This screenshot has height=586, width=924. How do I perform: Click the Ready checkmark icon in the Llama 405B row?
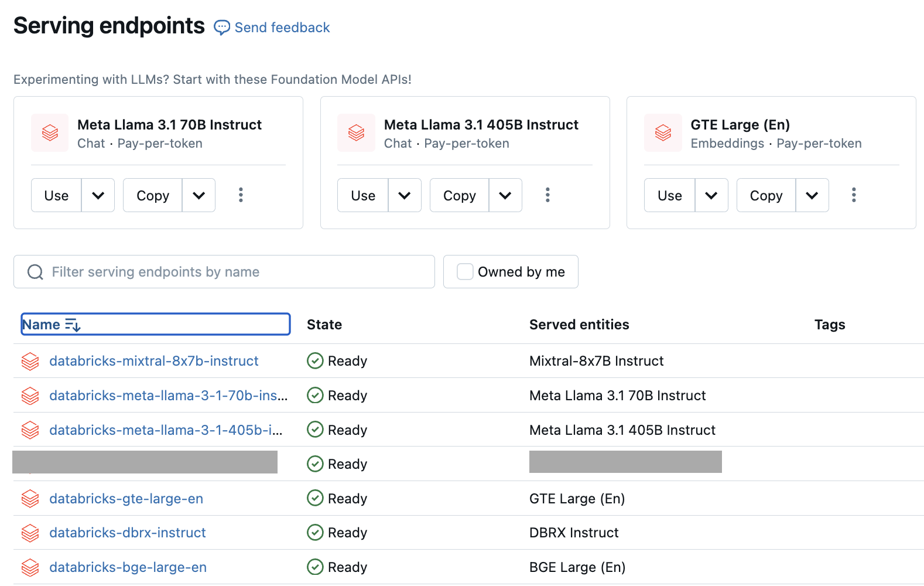tap(315, 430)
